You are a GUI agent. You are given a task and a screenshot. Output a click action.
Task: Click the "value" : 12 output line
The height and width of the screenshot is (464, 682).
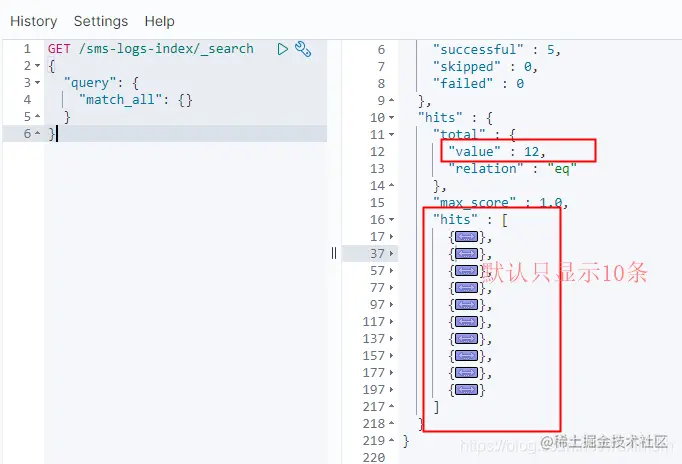click(x=497, y=151)
